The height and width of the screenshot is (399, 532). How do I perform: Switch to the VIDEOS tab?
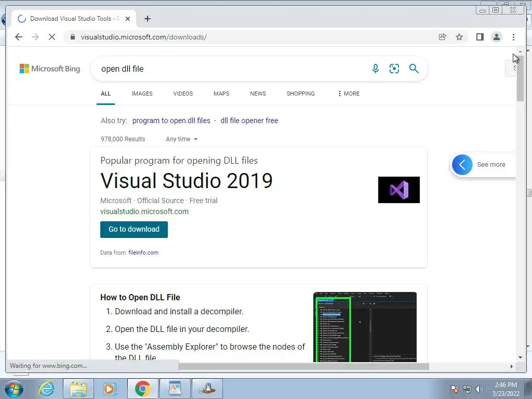(x=183, y=94)
